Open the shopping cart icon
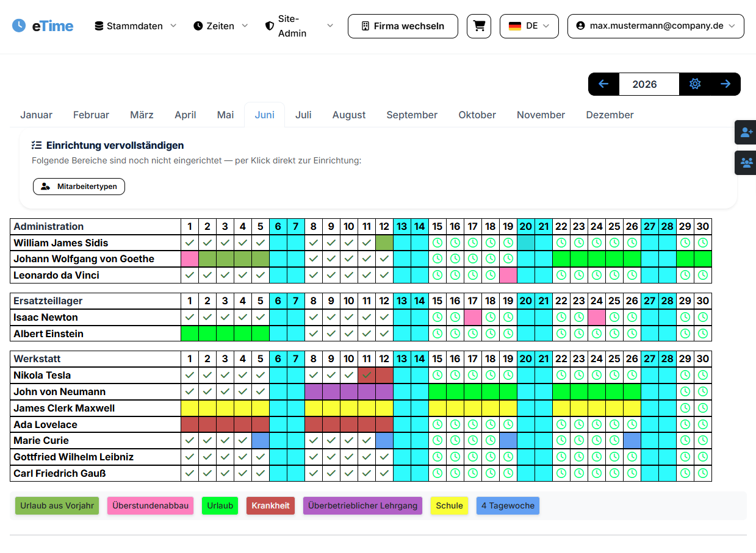756x553 pixels. (x=479, y=26)
